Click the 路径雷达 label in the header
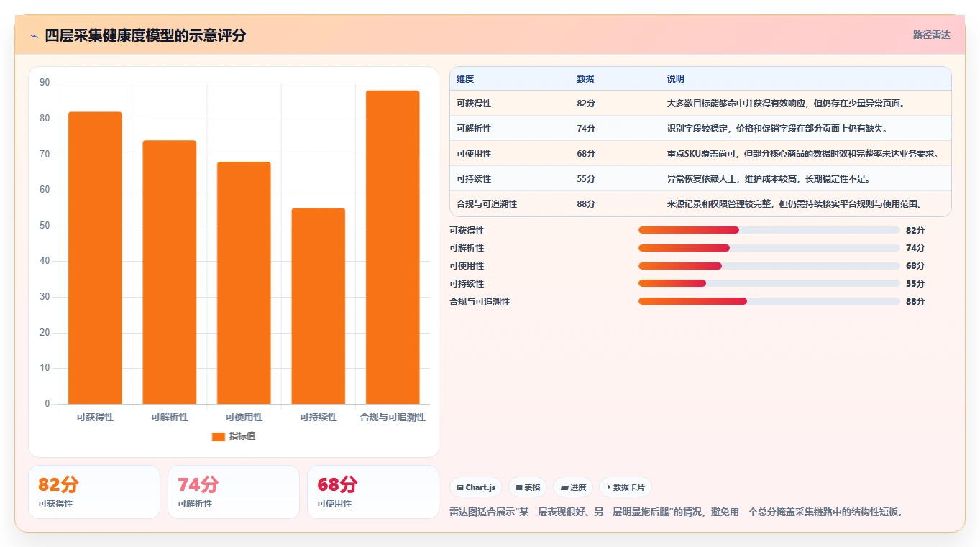Screen dimensions: 980x547 click(x=931, y=35)
